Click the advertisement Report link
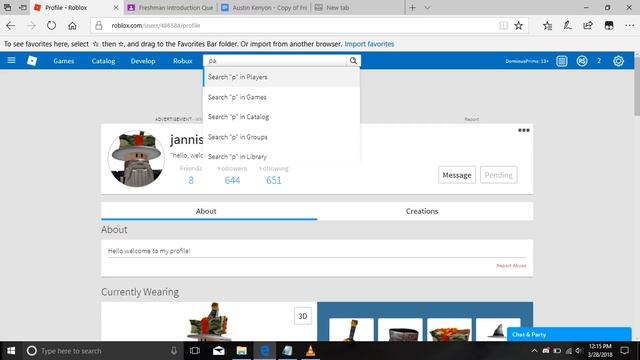The width and height of the screenshot is (640, 360). point(471,119)
